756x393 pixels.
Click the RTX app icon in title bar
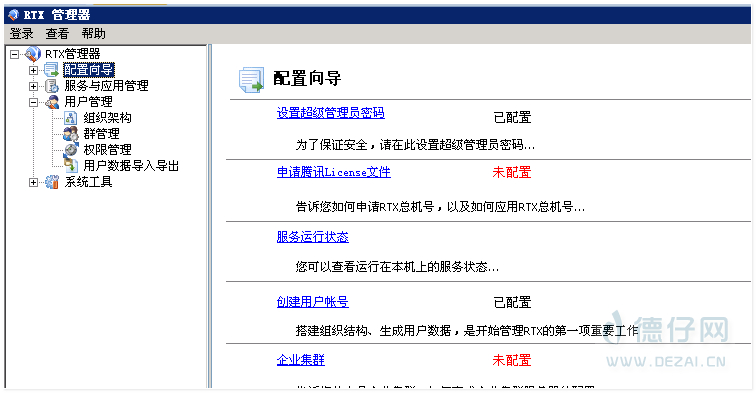(14, 15)
